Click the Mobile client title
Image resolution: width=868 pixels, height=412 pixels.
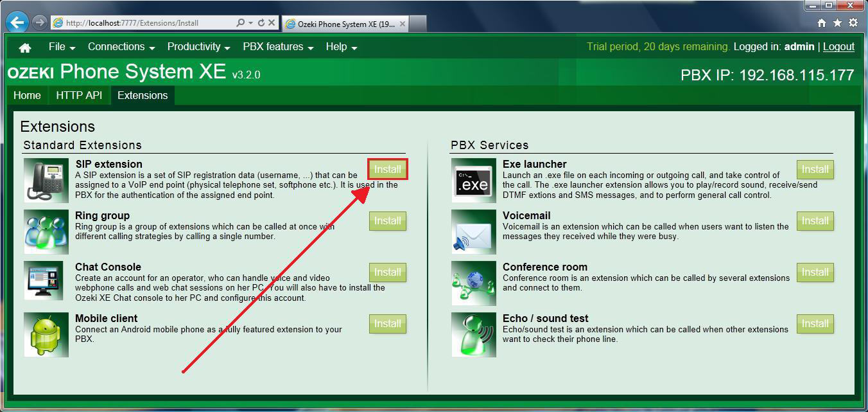pyautogui.click(x=106, y=318)
